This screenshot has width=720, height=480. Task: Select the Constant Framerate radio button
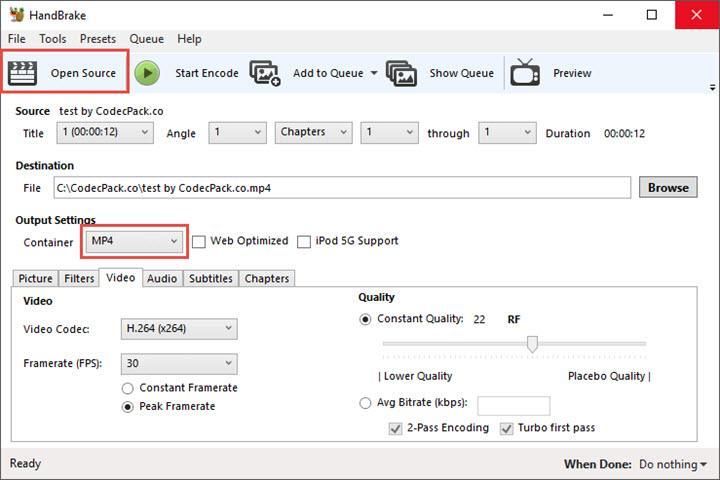click(x=128, y=388)
